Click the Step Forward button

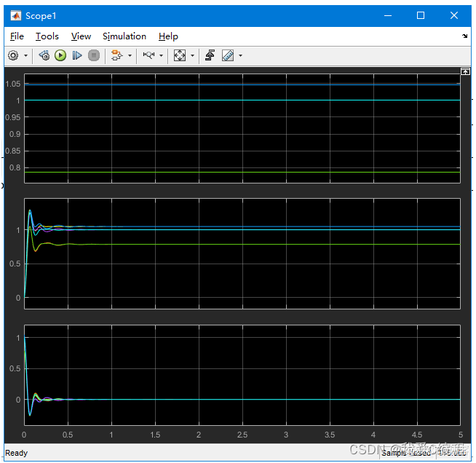(77, 55)
